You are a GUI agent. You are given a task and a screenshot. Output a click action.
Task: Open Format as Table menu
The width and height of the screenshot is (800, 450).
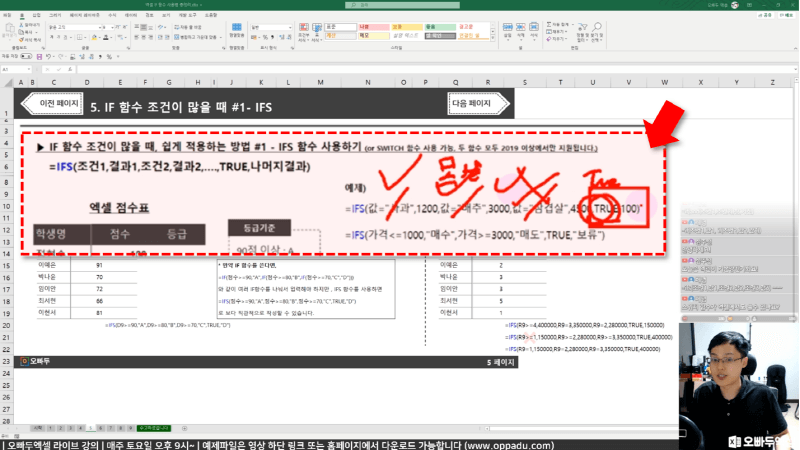(x=316, y=32)
